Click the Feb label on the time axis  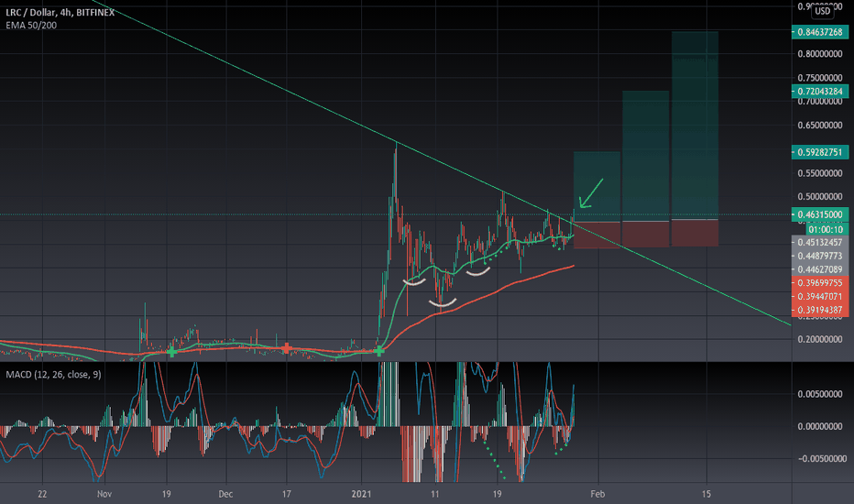pos(597,494)
